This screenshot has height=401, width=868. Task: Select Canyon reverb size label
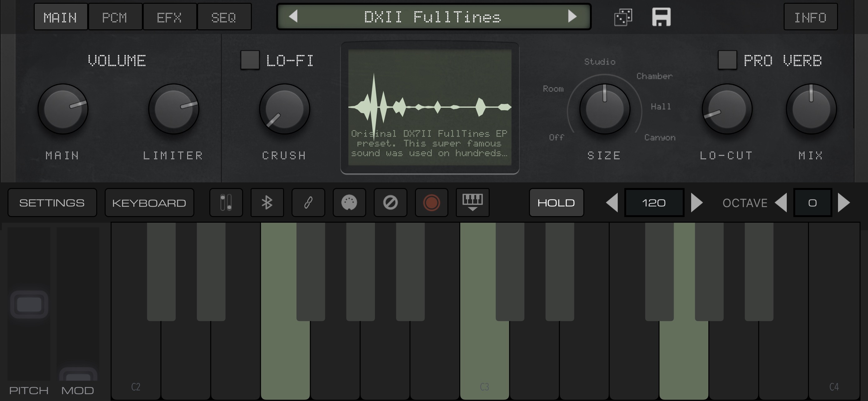pyautogui.click(x=660, y=138)
